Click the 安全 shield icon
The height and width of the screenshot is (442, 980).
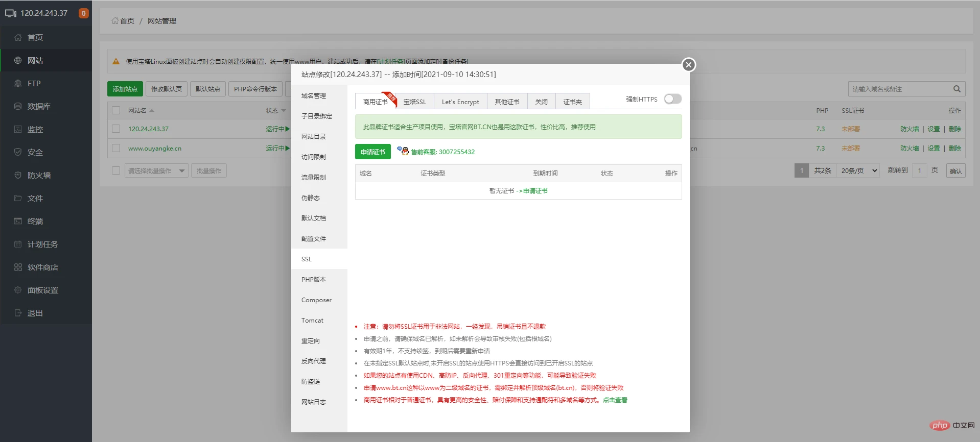coord(18,152)
